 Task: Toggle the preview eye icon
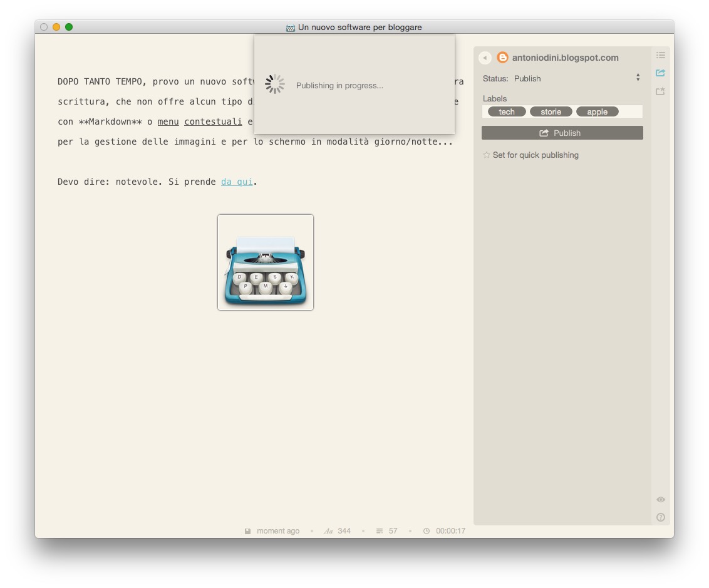coord(661,500)
